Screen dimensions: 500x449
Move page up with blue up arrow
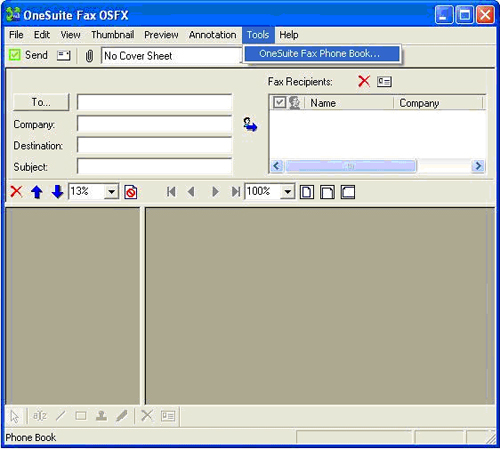click(x=37, y=192)
